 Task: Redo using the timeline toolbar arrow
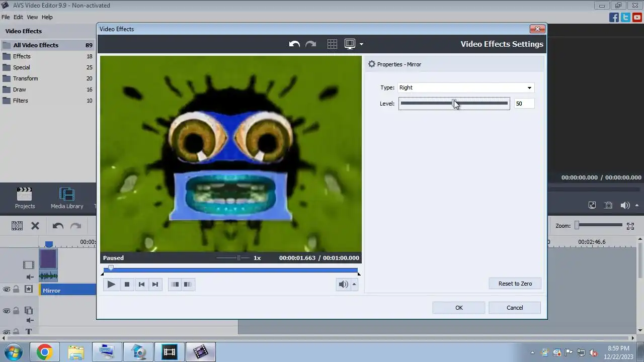pyautogui.click(x=75, y=226)
